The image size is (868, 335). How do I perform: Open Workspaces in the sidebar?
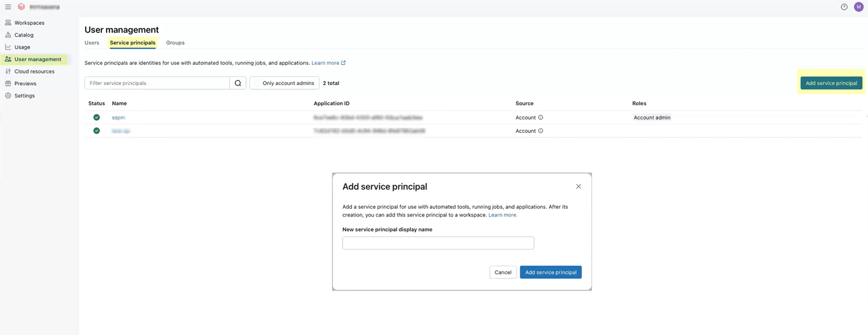(x=29, y=23)
